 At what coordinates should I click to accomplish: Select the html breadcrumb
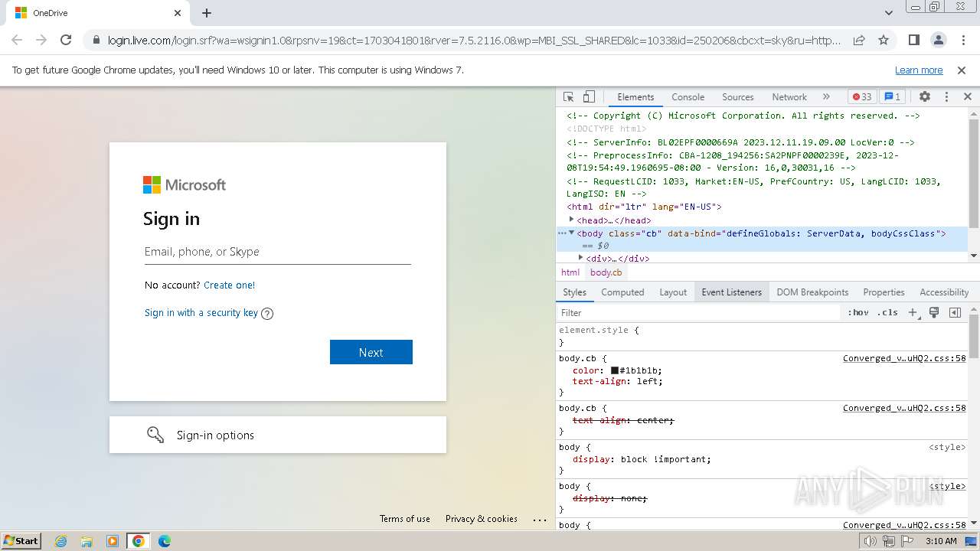570,272
